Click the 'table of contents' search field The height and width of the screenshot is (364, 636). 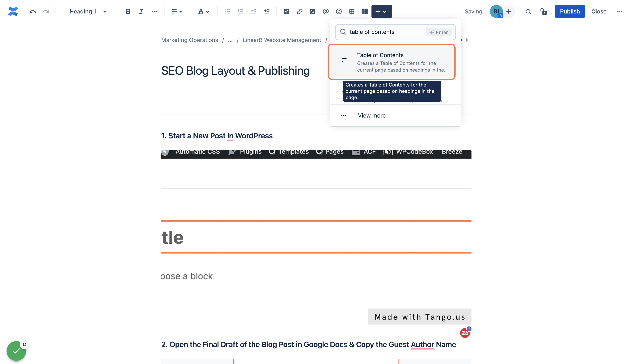click(x=395, y=32)
